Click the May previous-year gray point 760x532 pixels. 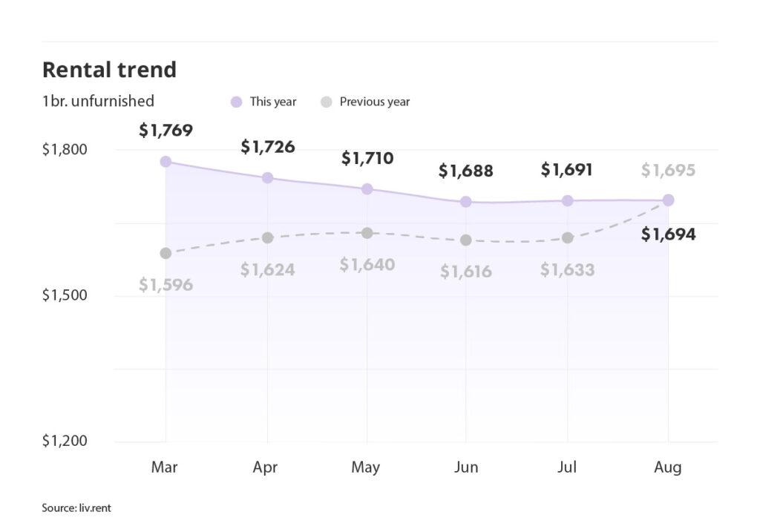click(x=367, y=233)
